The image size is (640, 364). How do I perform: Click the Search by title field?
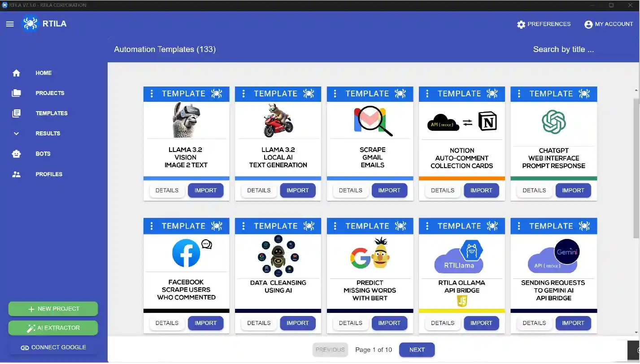pyautogui.click(x=581, y=49)
